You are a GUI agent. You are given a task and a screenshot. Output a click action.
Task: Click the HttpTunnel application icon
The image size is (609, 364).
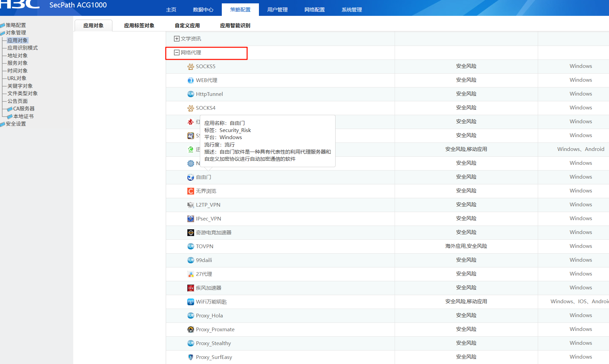click(x=190, y=94)
